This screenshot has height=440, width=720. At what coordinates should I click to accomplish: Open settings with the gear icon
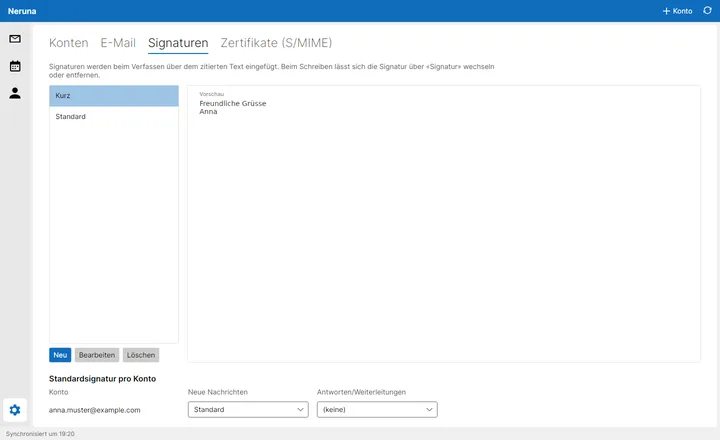tap(15, 410)
